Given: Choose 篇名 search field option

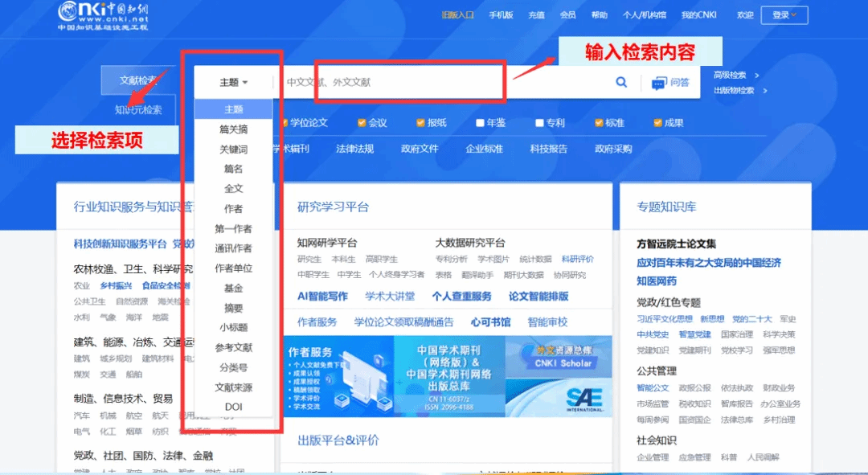Looking at the screenshot, I should 234,169.
